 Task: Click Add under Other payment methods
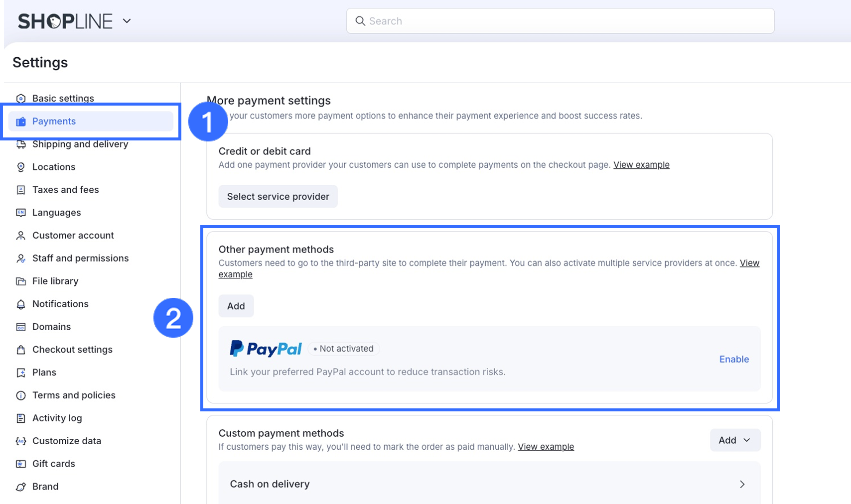click(x=236, y=306)
